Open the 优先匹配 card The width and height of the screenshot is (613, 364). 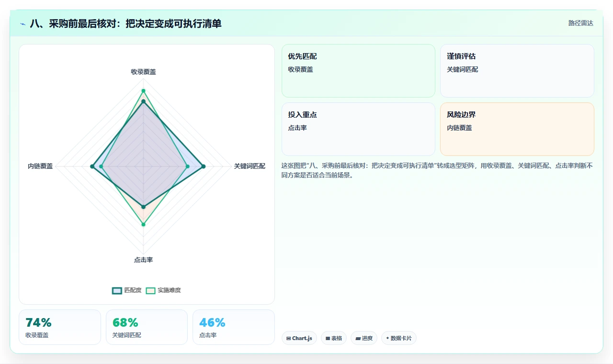pos(358,71)
